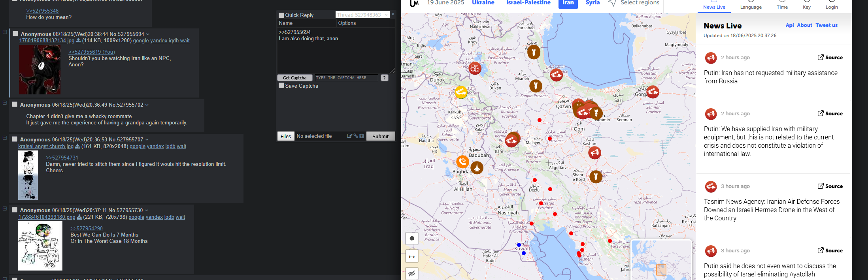Click the bomb marker in Zanjan Province

(536, 86)
